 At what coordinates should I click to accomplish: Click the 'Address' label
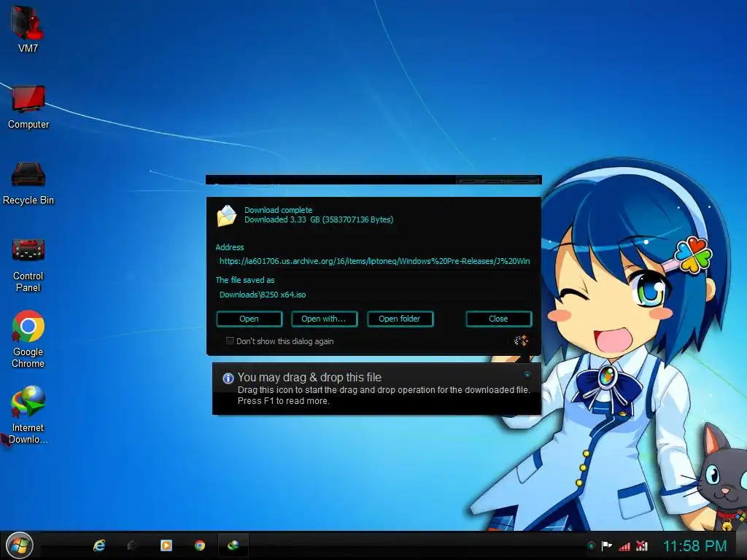(x=230, y=247)
